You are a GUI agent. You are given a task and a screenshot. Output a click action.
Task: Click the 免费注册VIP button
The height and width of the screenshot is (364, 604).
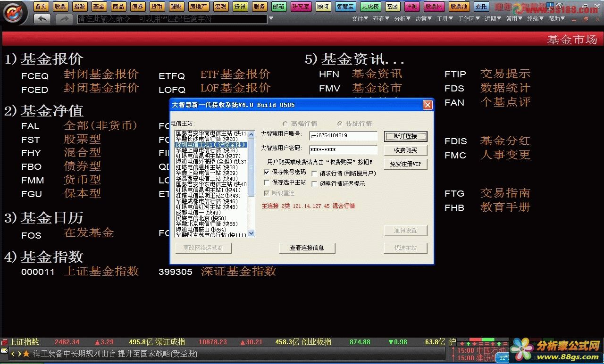click(405, 164)
